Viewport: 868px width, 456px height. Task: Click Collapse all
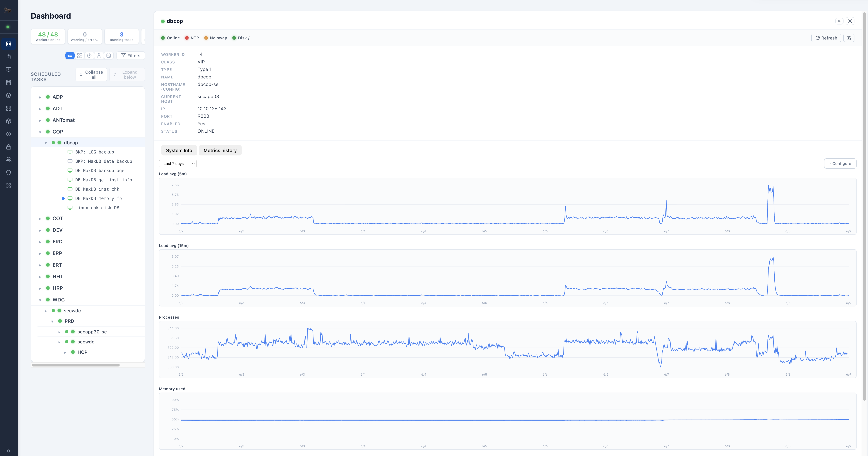pyautogui.click(x=91, y=75)
